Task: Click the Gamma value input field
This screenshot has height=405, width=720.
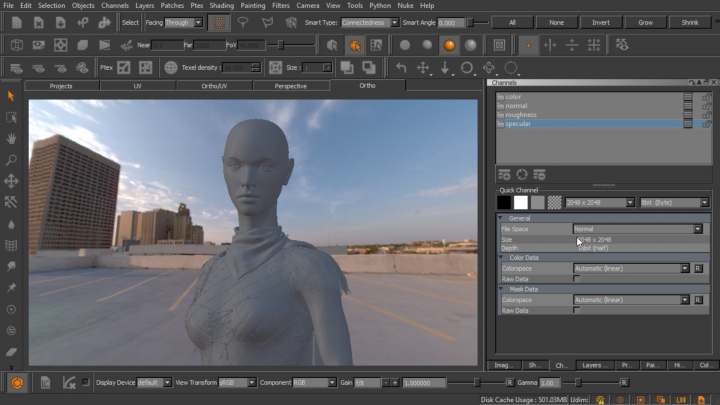Action: point(550,383)
